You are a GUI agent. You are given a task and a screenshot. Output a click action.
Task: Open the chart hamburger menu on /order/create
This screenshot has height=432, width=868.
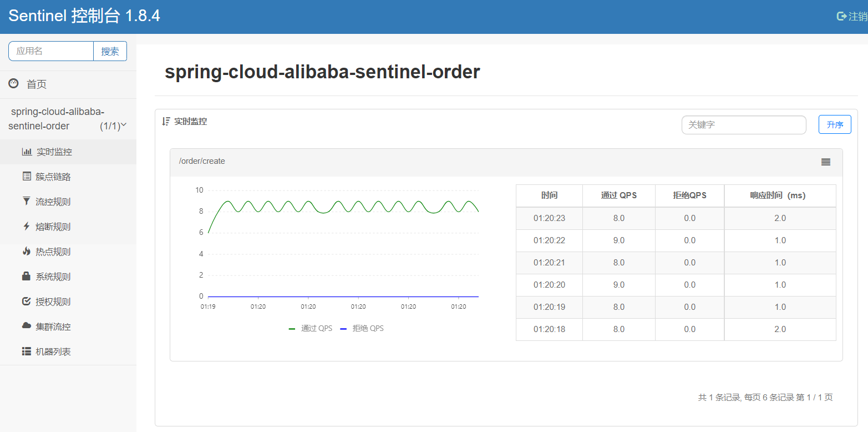(825, 162)
